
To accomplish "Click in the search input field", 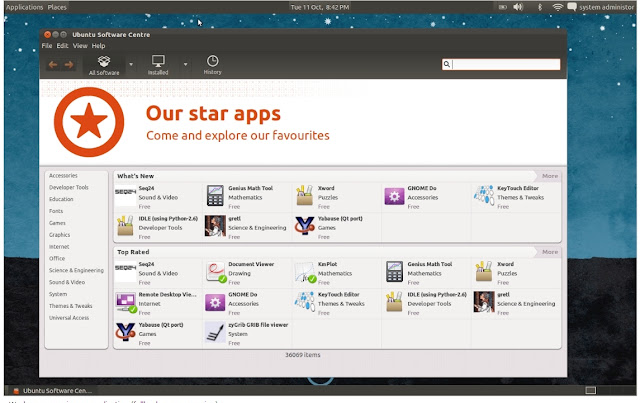I will coord(501,64).
